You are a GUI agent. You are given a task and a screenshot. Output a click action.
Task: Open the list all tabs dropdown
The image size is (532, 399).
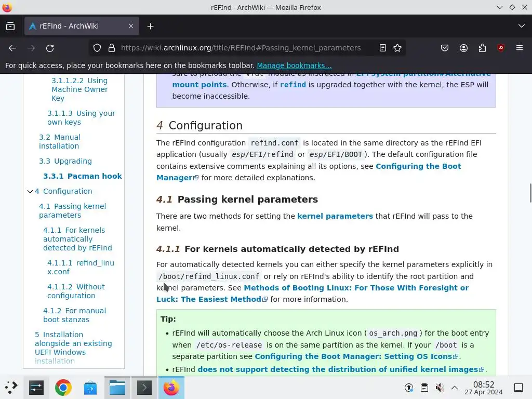click(521, 26)
